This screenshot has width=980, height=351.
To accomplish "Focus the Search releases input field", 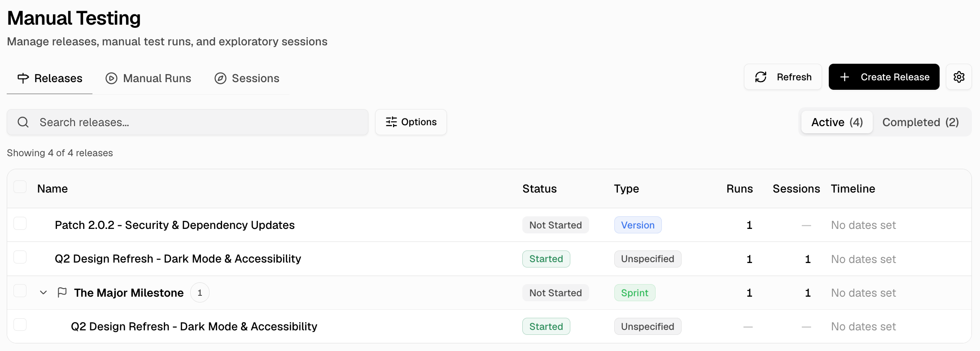I will tap(188, 122).
